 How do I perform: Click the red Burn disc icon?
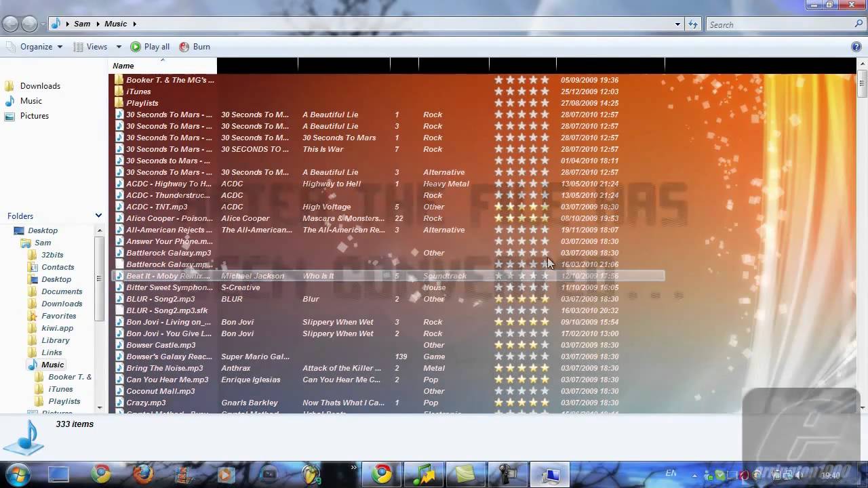pyautogui.click(x=184, y=47)
